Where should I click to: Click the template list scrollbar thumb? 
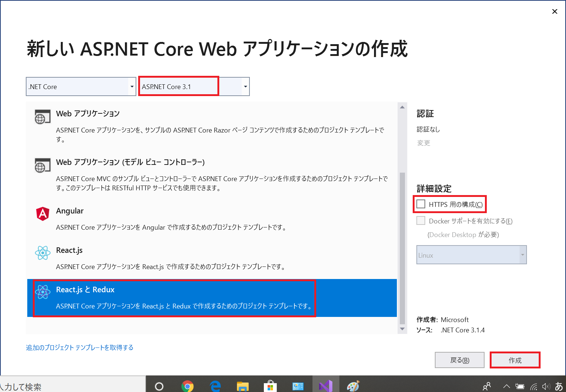(402, 248)
